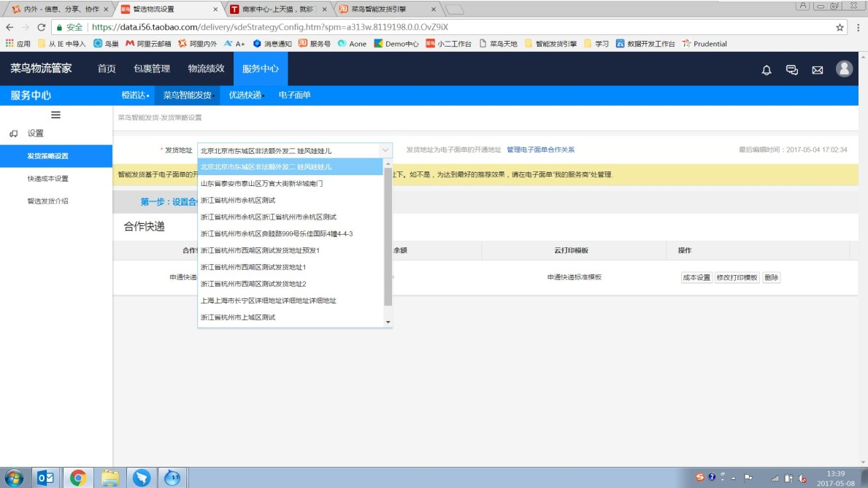Switch to 橙诺达 sub tab

coord(134,95)
